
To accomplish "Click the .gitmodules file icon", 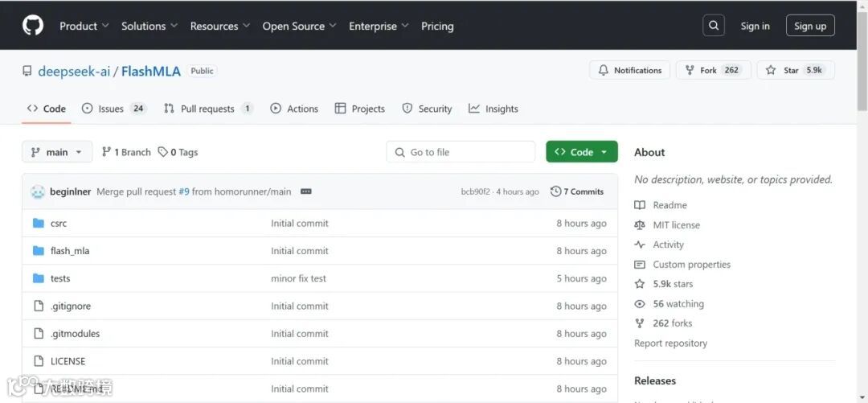I will pyautogui.click(x=39, y=334).
